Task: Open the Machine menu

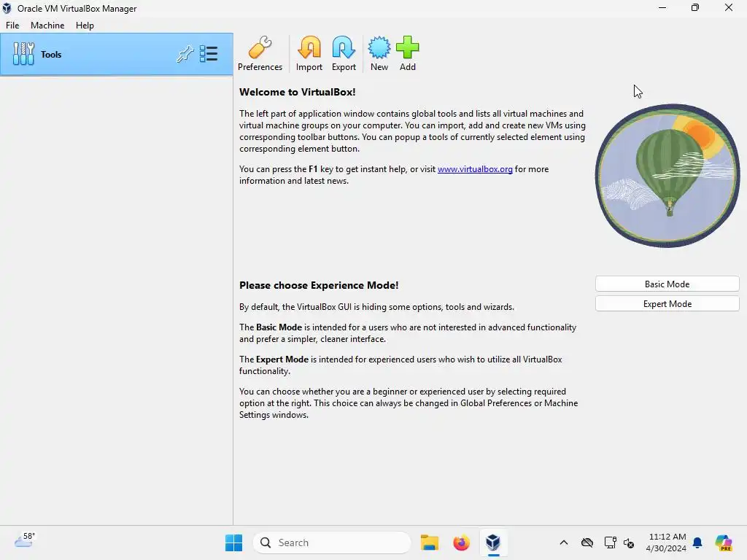Action: pyautogui.click(x=47, y=26)
